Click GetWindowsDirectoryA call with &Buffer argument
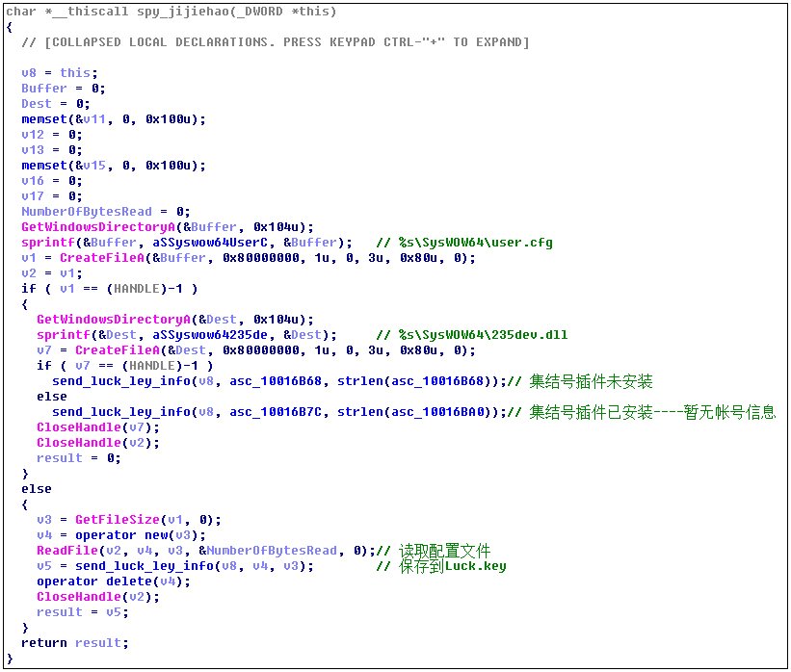This screenshot has height=672, width=791. click(168, 227)
